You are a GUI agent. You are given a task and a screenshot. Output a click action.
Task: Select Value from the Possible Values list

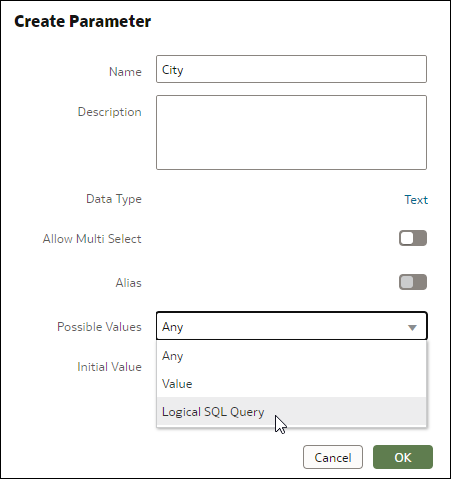(291, 384)
